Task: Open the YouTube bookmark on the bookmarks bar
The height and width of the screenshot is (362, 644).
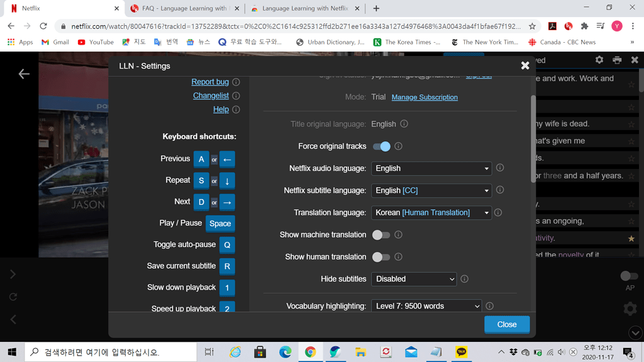Action: point(95,42)
